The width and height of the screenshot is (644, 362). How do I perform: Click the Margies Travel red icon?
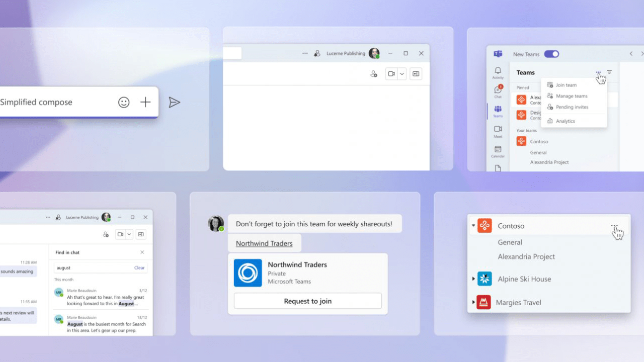pos(484,302)
